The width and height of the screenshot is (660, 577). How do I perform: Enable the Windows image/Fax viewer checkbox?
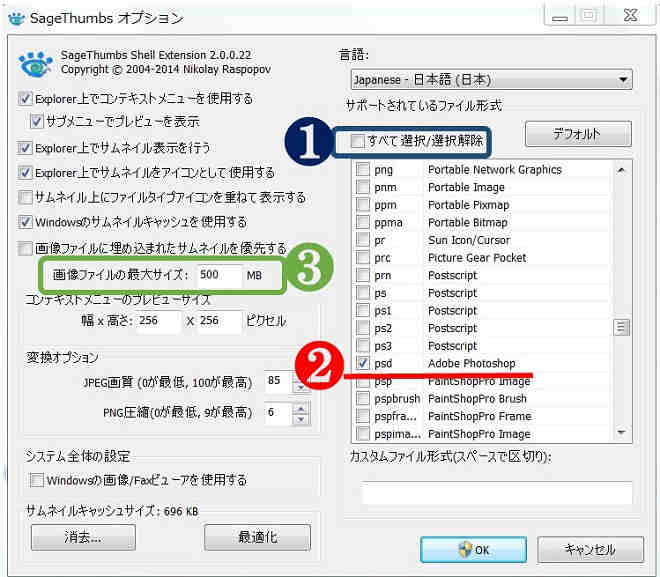click(x=38, y=481)
